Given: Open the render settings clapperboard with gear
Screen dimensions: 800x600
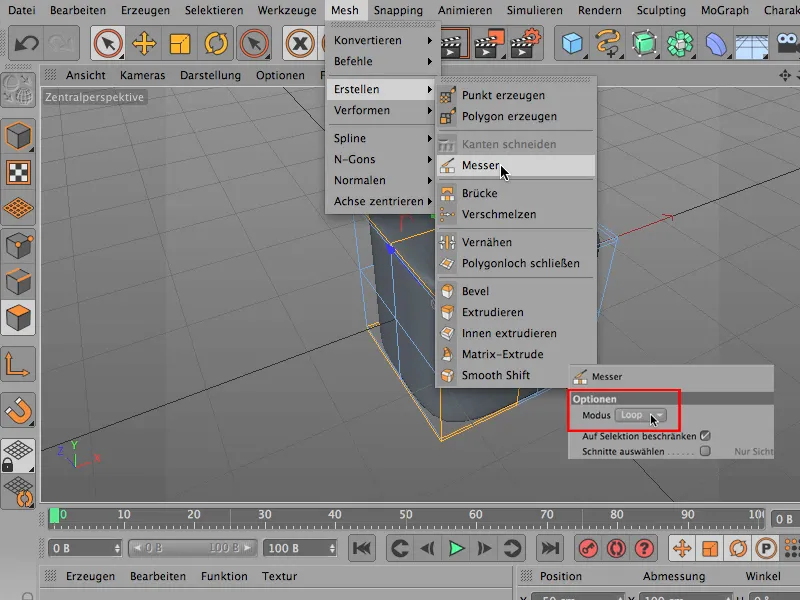Looking at the screenshot, I should 524,43.
